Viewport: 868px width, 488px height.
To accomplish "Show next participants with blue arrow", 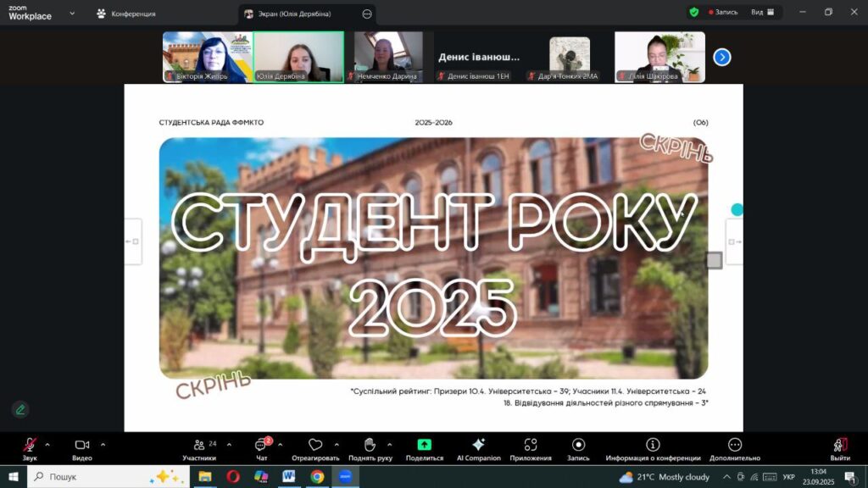I will [x=721, y=57].
